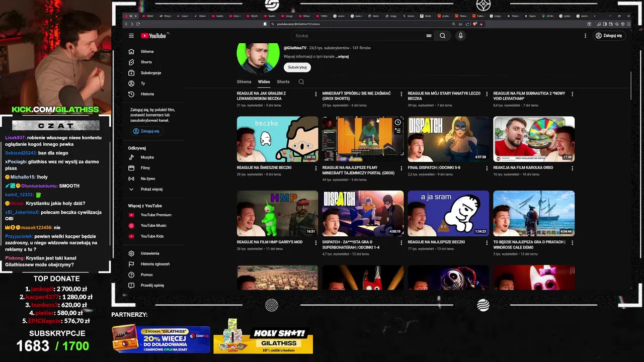Open options for Reaguje na jak grałem z Lewandowskim
This screenshot has height=362, width=644.
[316, 94]
